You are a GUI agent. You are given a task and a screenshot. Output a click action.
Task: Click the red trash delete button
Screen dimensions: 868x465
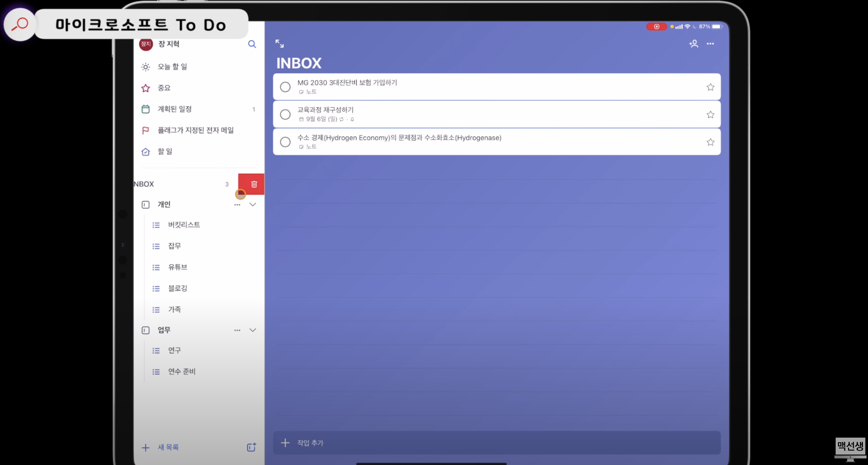[x=254, y=184]
